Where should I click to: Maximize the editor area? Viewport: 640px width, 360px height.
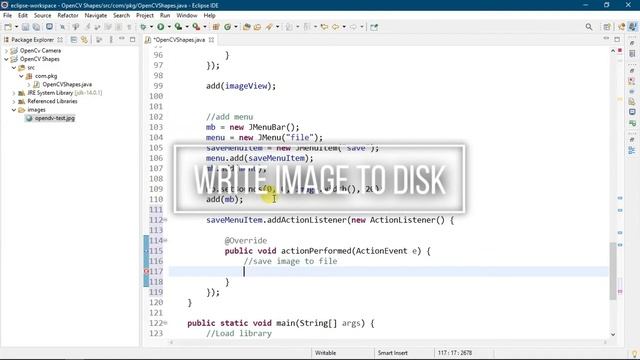(617, 39)
